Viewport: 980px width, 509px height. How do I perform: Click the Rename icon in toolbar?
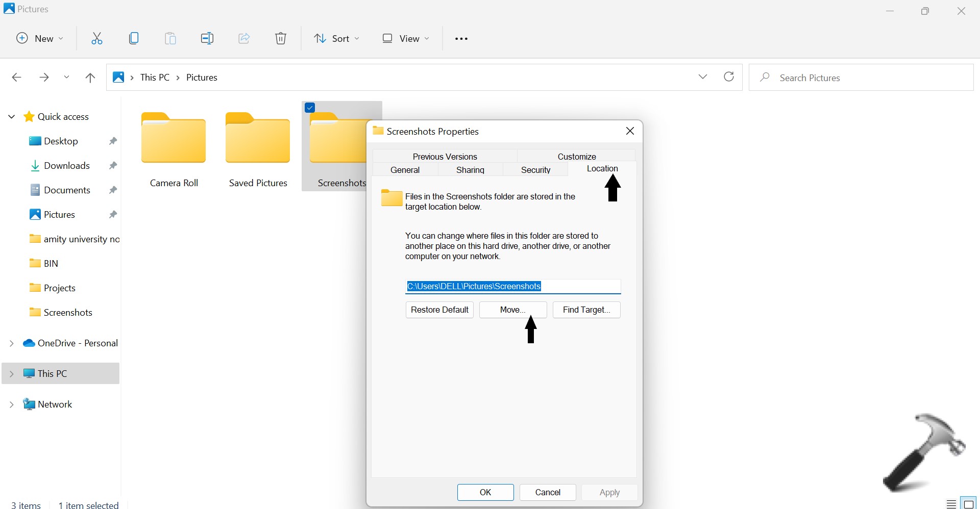207,39
